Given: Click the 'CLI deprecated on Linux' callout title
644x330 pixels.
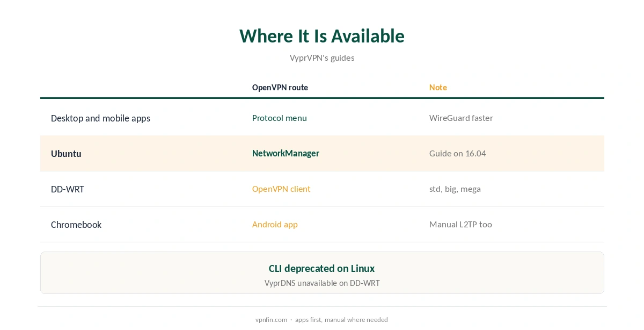Looking at the screenshot, I should (322, 268).
